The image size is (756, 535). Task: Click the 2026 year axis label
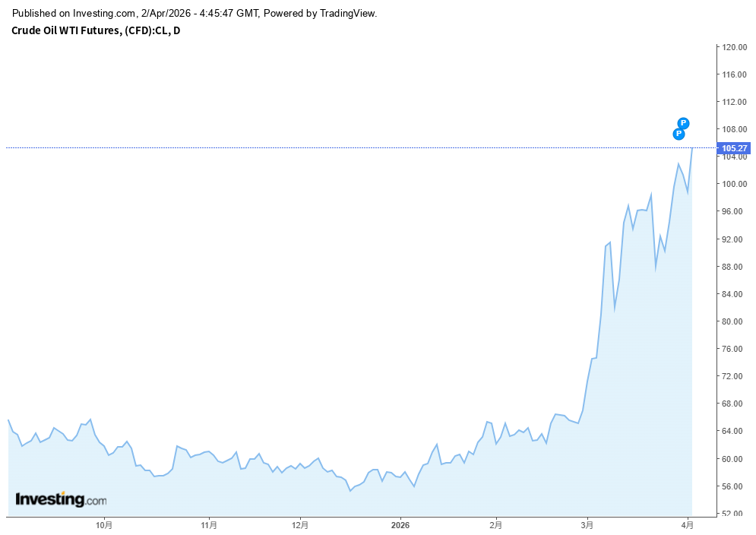click(x=400, y=524)
